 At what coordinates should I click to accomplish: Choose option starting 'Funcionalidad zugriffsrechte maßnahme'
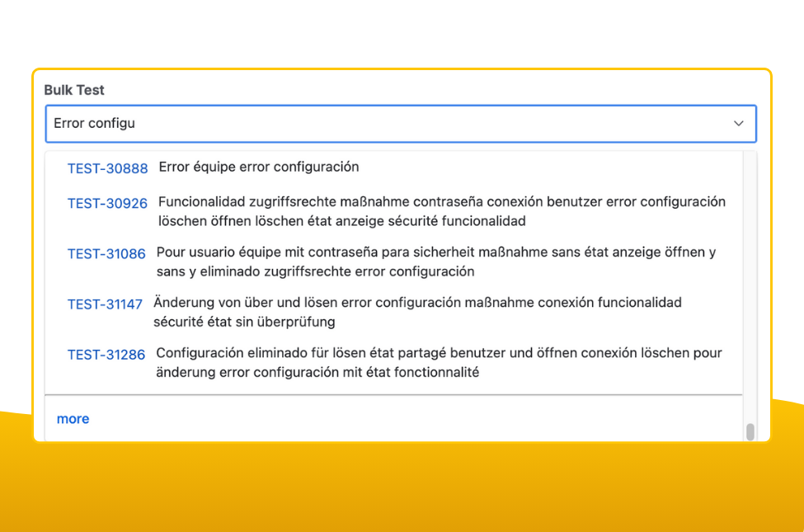442,211
